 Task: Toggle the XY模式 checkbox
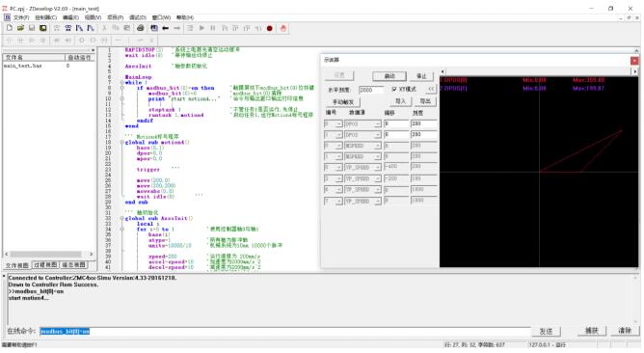[394, 89]
